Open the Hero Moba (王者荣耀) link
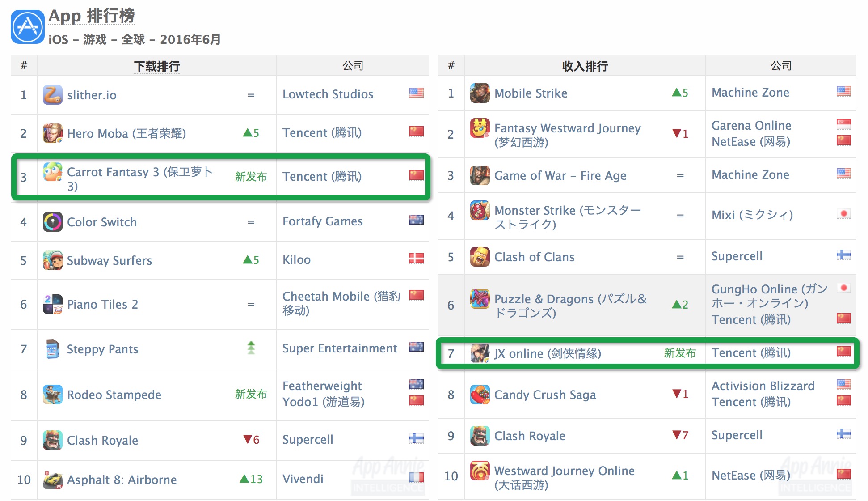The height and width of the screenshot is (501, 868). click(126, 133)
